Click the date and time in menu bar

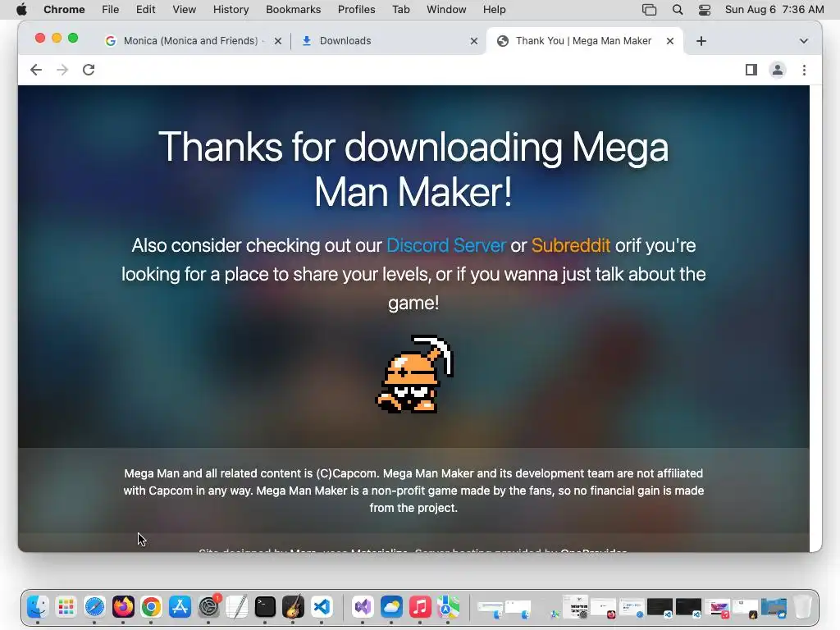(x=774, y=10)
